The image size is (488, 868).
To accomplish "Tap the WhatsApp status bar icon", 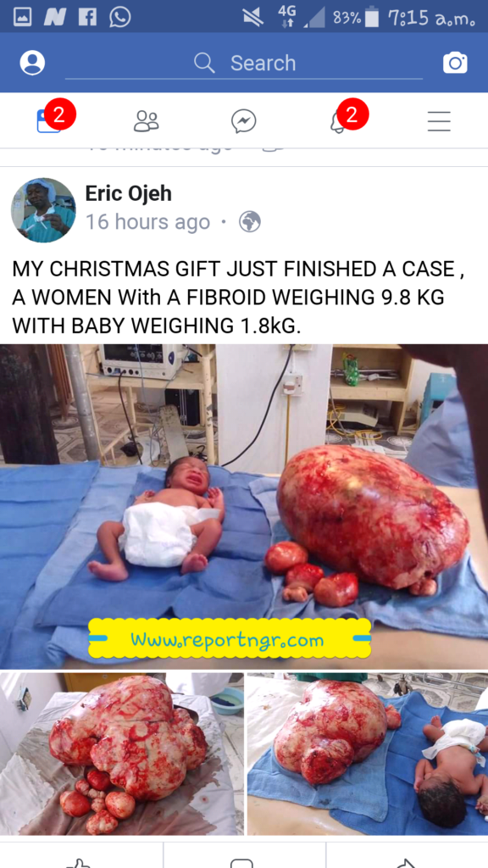I will coord(120,16).
